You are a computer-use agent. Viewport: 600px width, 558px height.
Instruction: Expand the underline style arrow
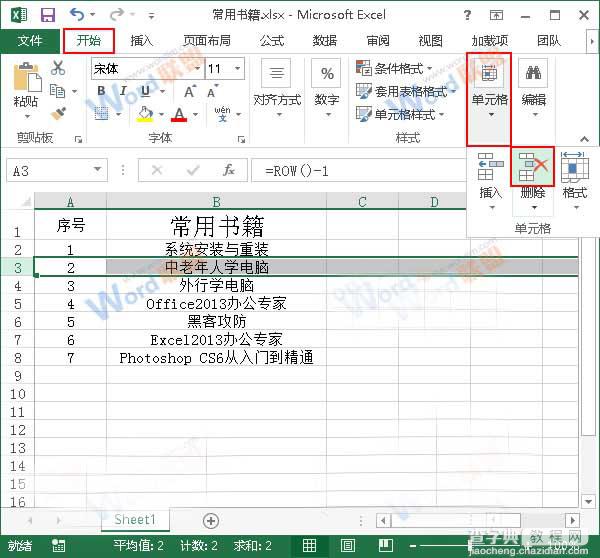click(162, 91)
